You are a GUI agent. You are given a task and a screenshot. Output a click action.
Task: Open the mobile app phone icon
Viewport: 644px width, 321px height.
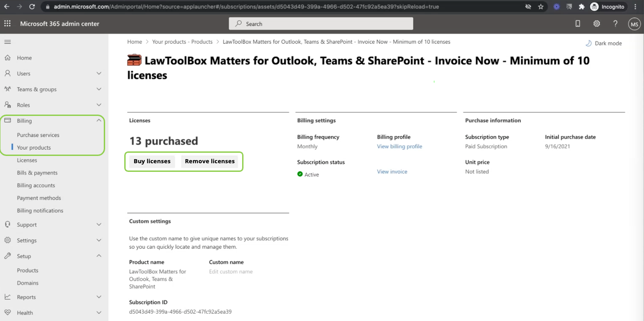578,24
